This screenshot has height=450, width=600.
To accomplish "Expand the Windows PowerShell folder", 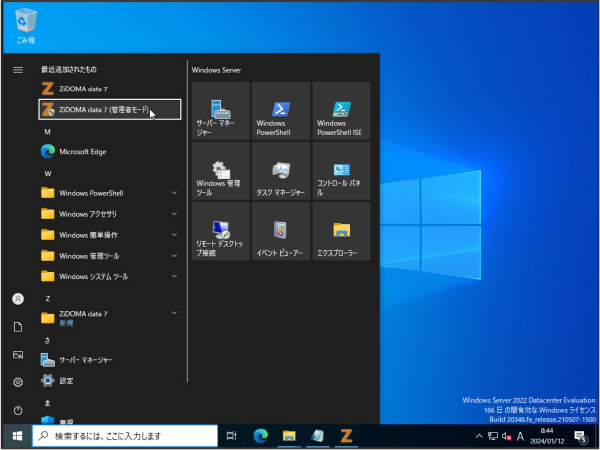I will pyautogui.click(x=110, y=193).
